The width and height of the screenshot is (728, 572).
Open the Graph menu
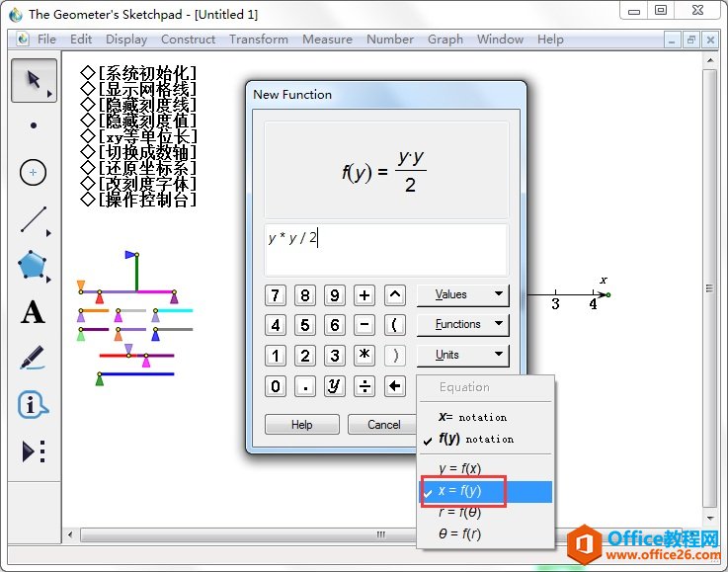445,40
